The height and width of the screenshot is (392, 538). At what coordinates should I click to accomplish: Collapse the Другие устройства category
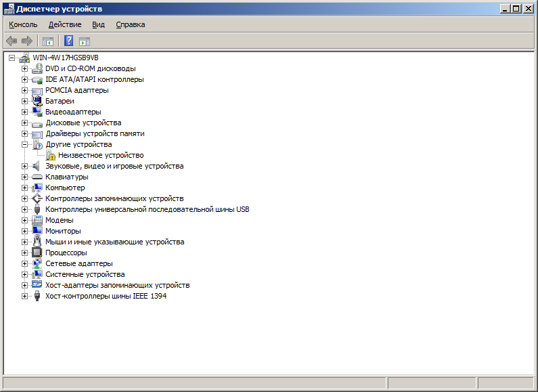point(25,144)
